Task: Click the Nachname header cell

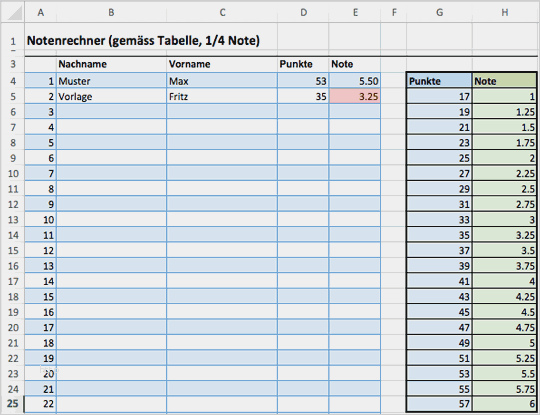Action: click(111, 64)
